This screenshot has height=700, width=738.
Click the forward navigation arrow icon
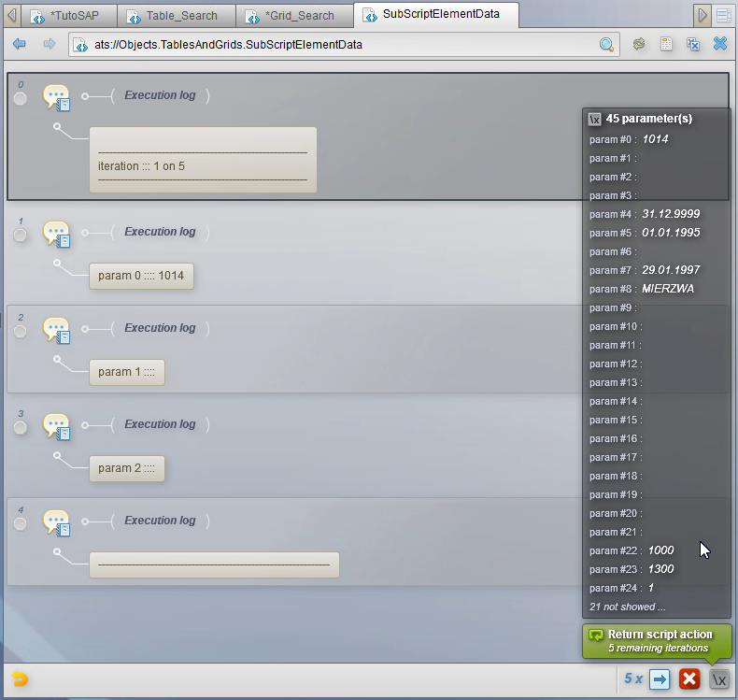tap(49, 44)
